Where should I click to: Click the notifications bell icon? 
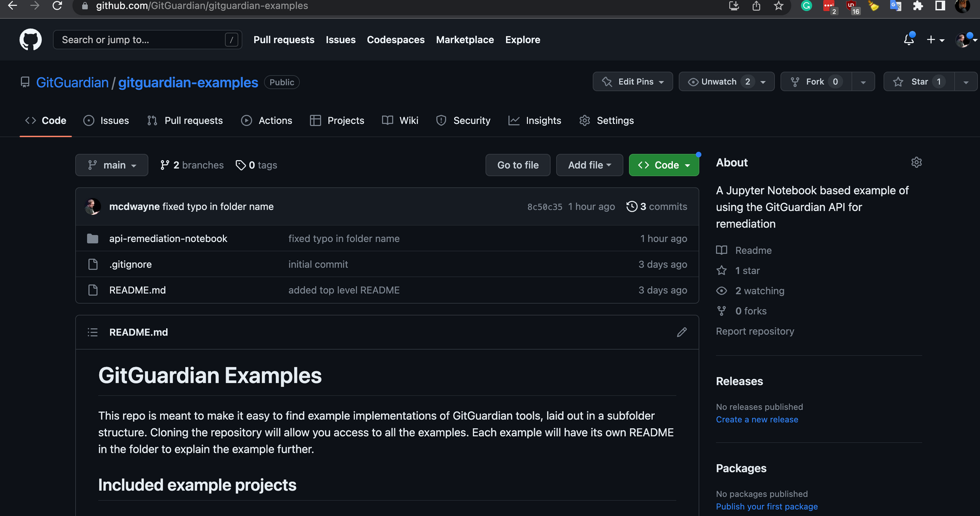click(x=909, y=40)
